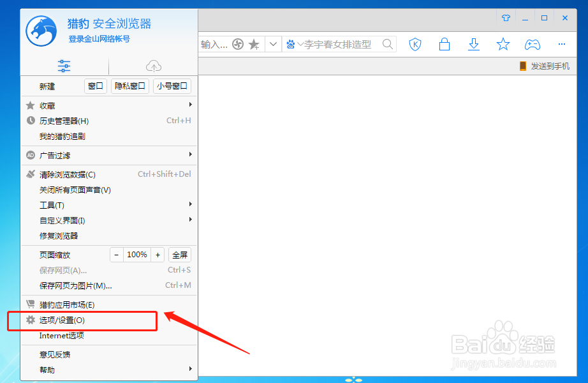This screenshot has width=588, height=383.
Task: Switch to the cloud sync tab
Action: click(x=153, y=66)
